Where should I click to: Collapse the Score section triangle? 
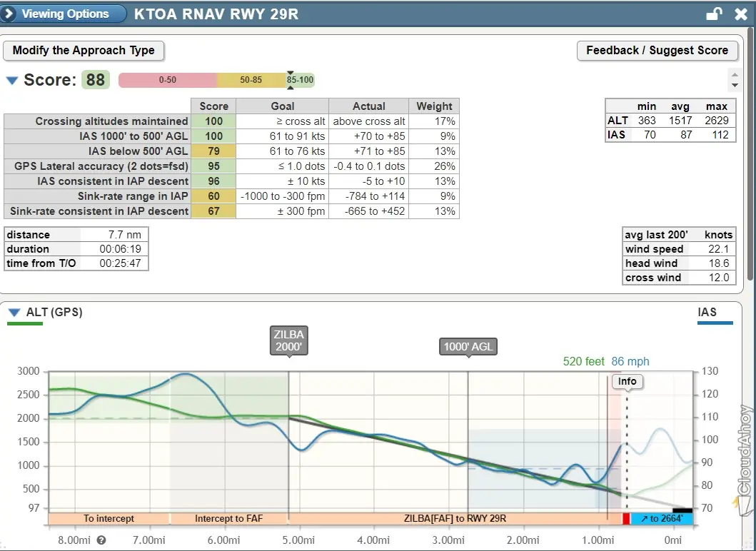click(12, 81)
